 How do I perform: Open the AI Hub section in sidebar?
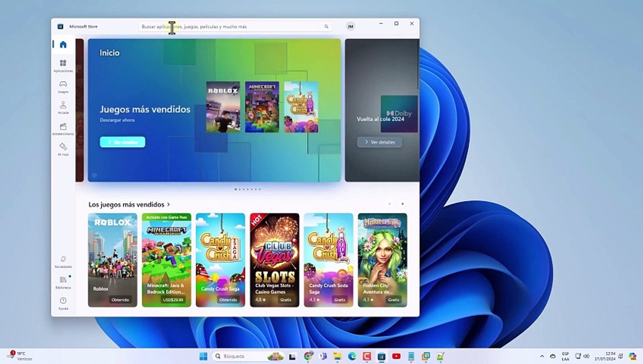tap(63, 149)
